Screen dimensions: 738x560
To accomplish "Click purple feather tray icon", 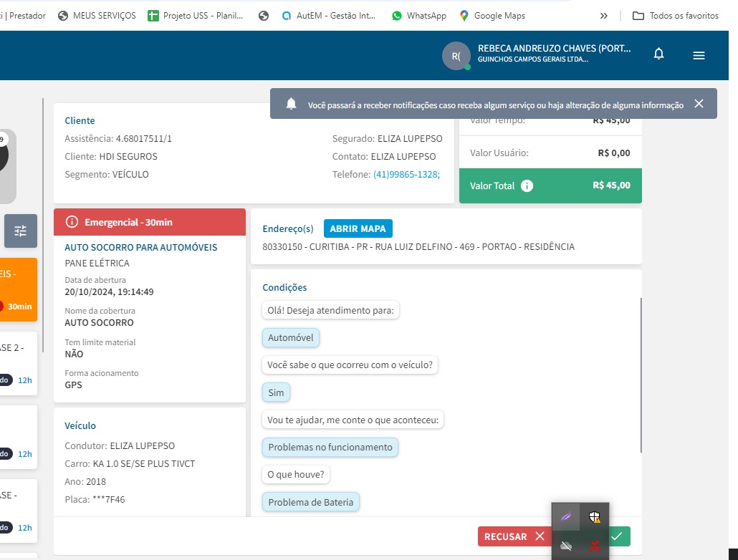I will click(566, 517).
